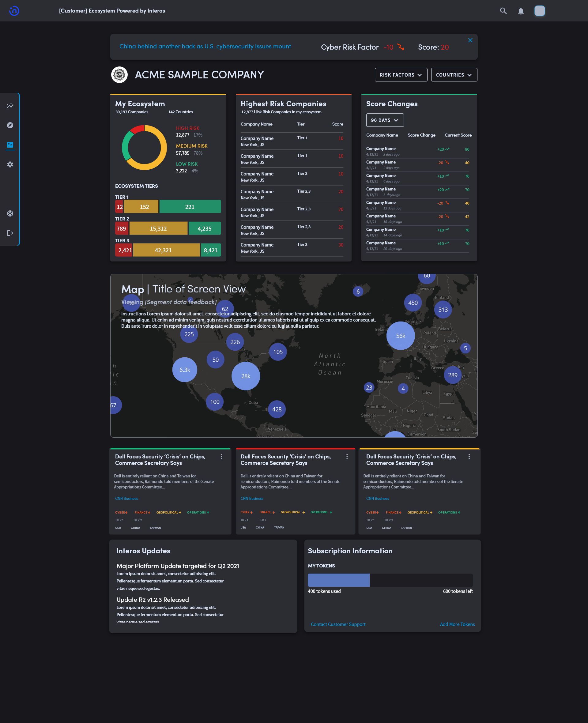Click the Interos logo icon
588x723 pixels.
[14, 11]
